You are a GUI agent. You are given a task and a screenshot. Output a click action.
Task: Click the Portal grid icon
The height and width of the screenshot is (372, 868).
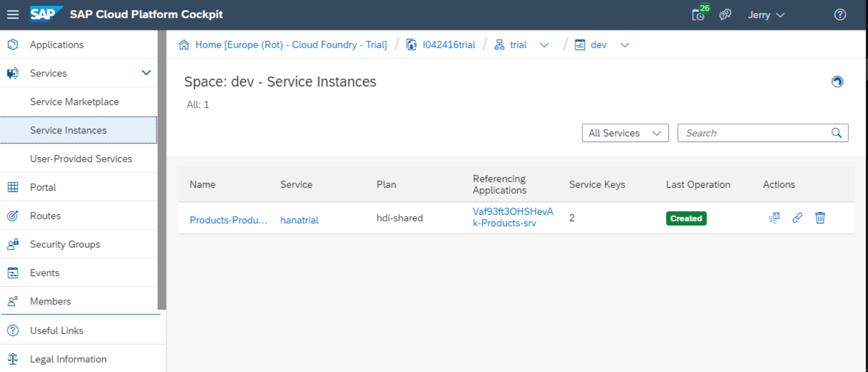tap(13, 187)
